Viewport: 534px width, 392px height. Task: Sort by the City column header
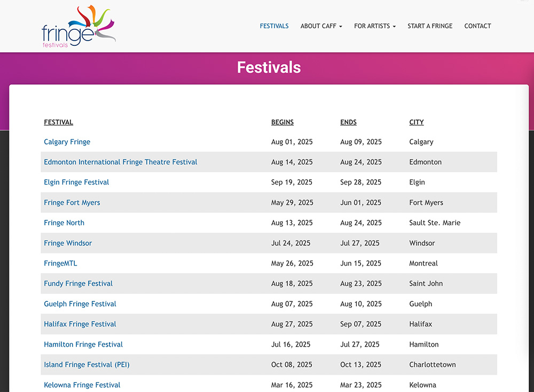tap(417, 122)
